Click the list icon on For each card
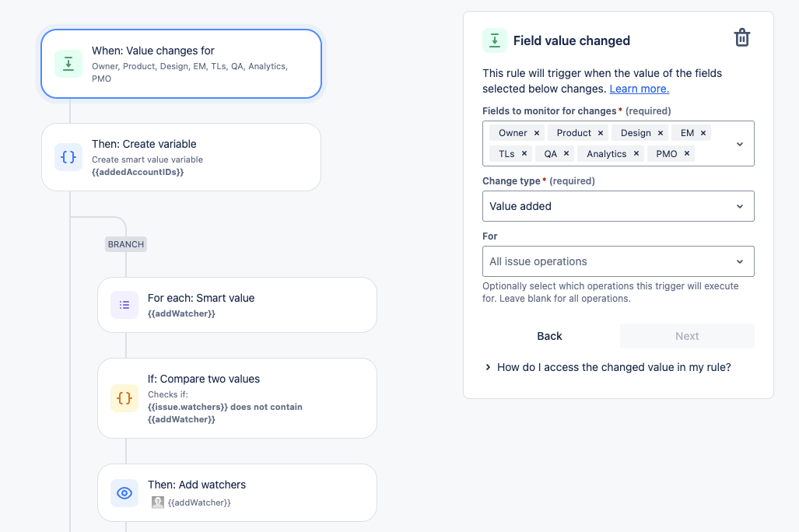799x532 pixels. (x=124, y=305)
